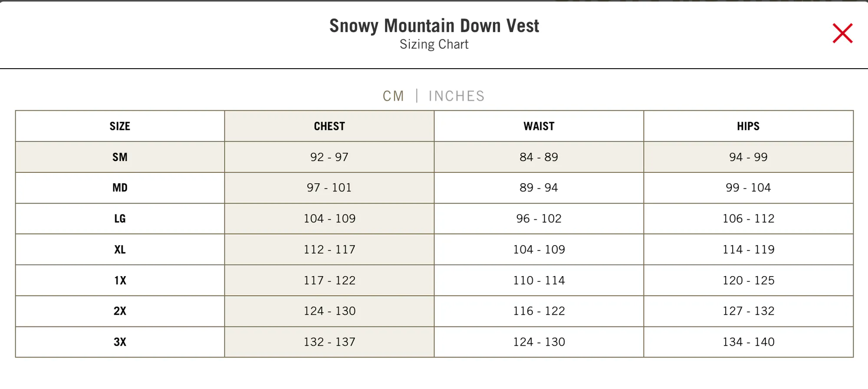Screen dimensions: 868x389
Task: Click waist value 110 - 114
Action: click(x=539, y=280)
